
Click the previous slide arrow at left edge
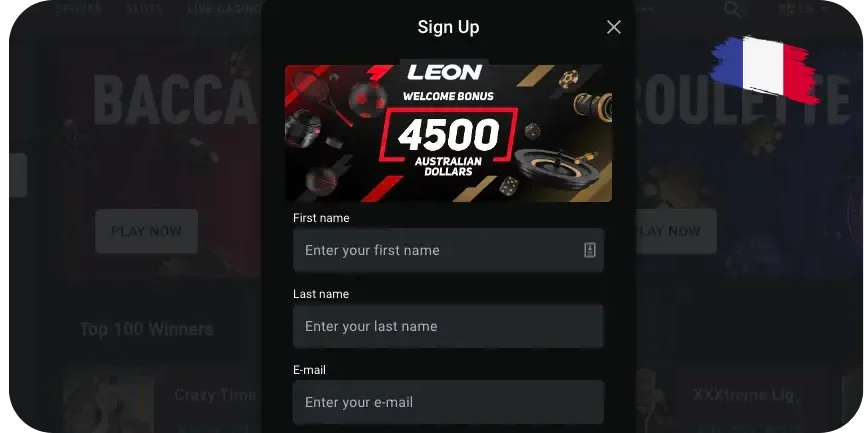click(18, 175)
